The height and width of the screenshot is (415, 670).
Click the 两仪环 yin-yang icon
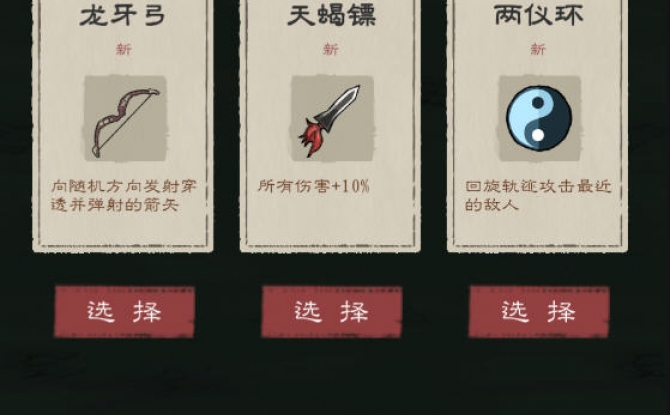coord(539,118)
